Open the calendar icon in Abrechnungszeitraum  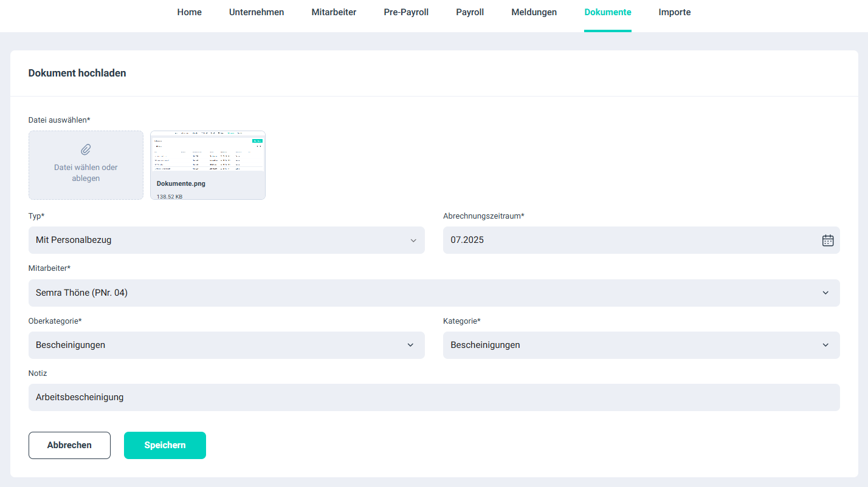pyautogui.click(x=827, y=240)
